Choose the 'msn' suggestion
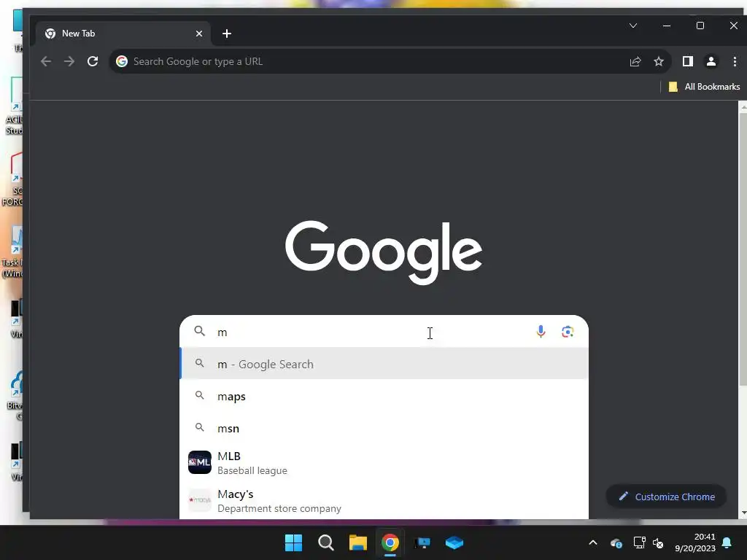 [x=384, y=428]
